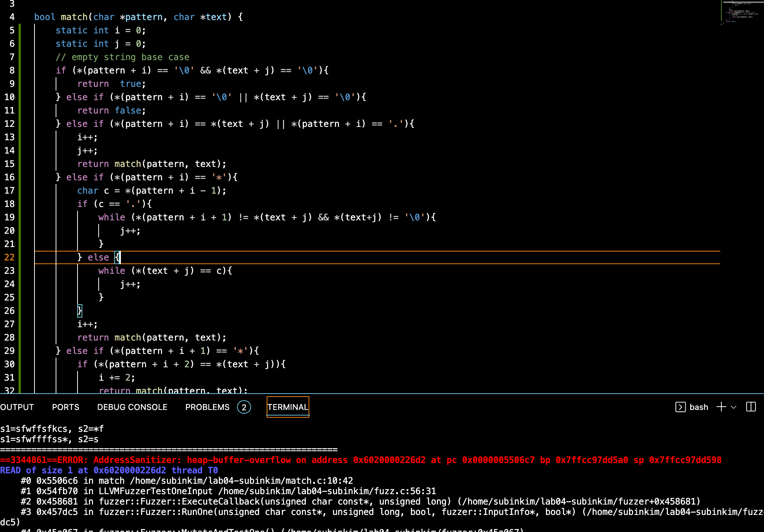Click the split terminal icon
Screen dimensions: 764x532
(751, 407)
